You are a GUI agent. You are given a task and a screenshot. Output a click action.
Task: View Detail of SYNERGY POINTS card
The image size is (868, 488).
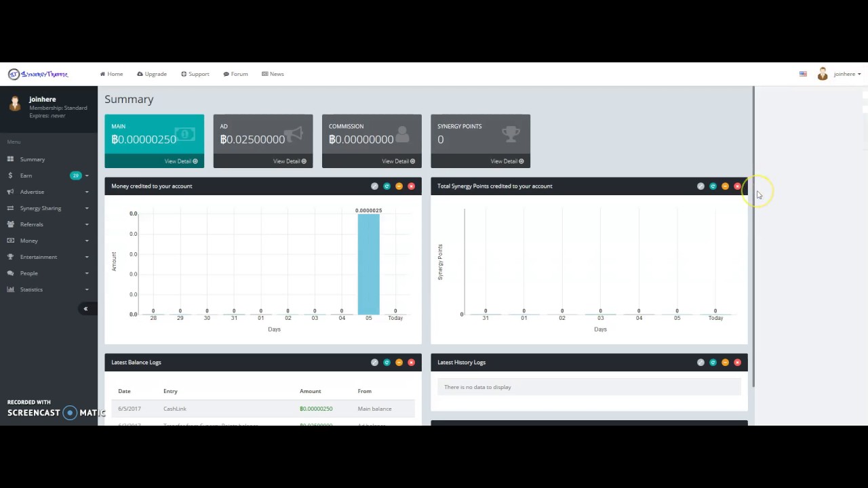507,161
